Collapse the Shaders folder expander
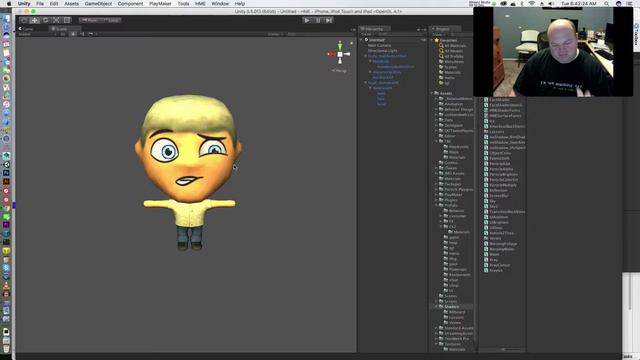640x360 pixels. 436,307
